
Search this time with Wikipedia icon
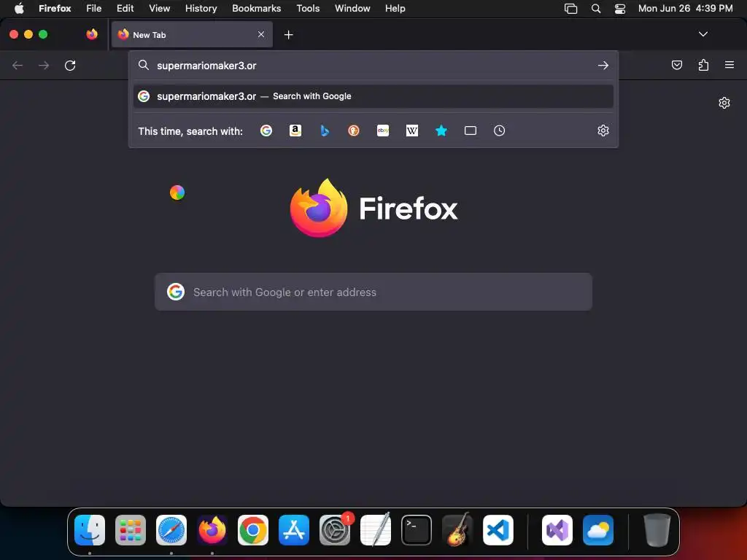(x=412, y=131)
